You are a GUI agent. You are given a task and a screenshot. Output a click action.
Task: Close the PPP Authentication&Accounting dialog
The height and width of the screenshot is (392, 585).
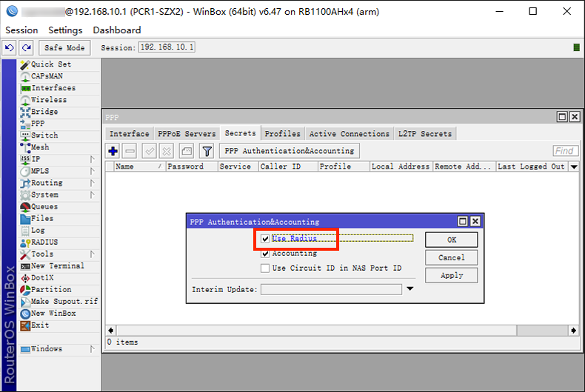(x=475, y=222)
